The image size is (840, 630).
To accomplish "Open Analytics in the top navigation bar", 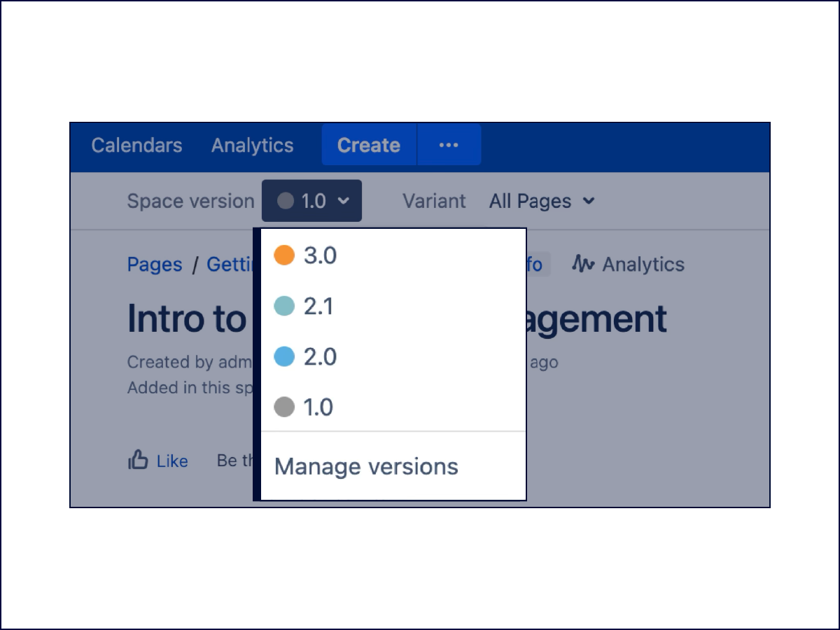I will pos(253,145).
